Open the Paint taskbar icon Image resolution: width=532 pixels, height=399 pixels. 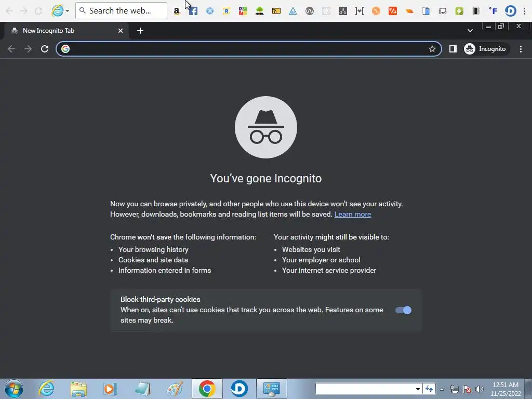175,389
